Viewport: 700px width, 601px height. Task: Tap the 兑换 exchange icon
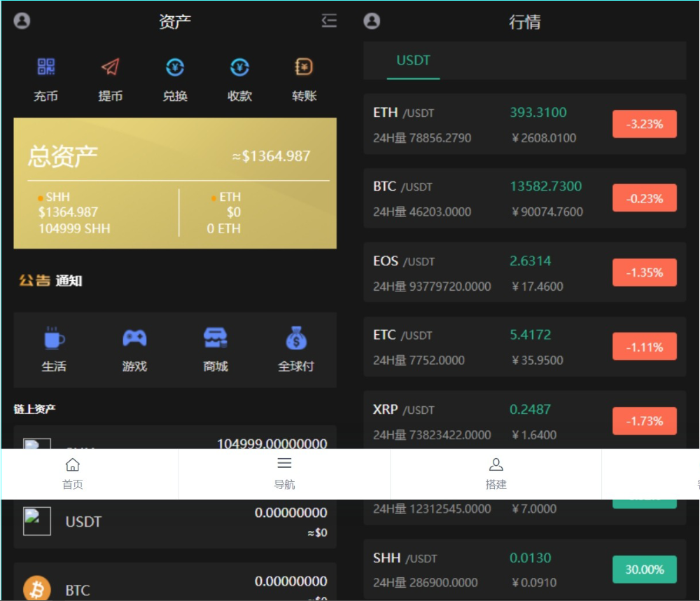175,67
